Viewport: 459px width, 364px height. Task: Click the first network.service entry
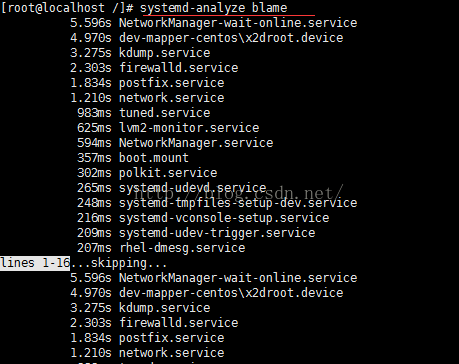tap(147, 98)
